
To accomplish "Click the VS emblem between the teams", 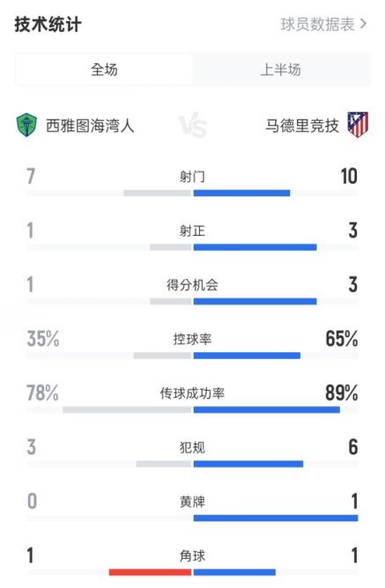I will 192,125.
